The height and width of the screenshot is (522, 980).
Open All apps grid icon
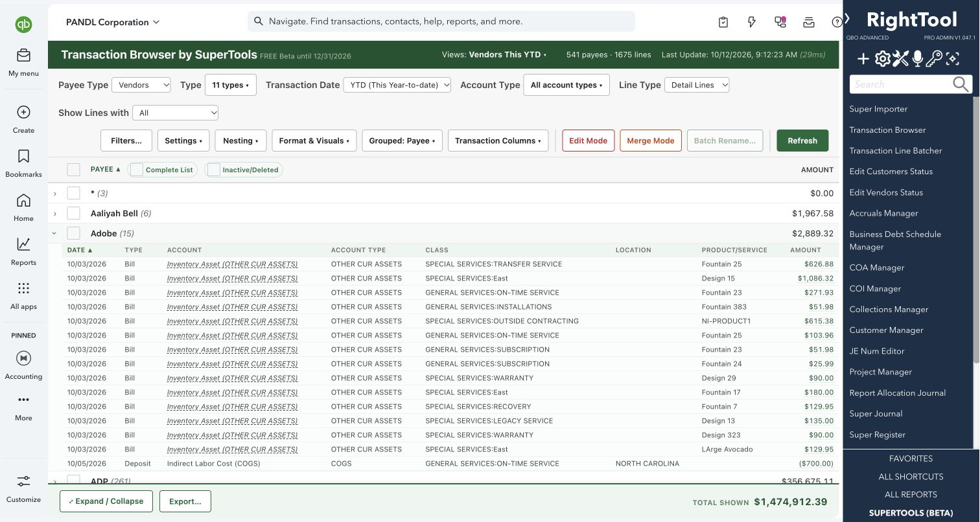tap(23, 288)
